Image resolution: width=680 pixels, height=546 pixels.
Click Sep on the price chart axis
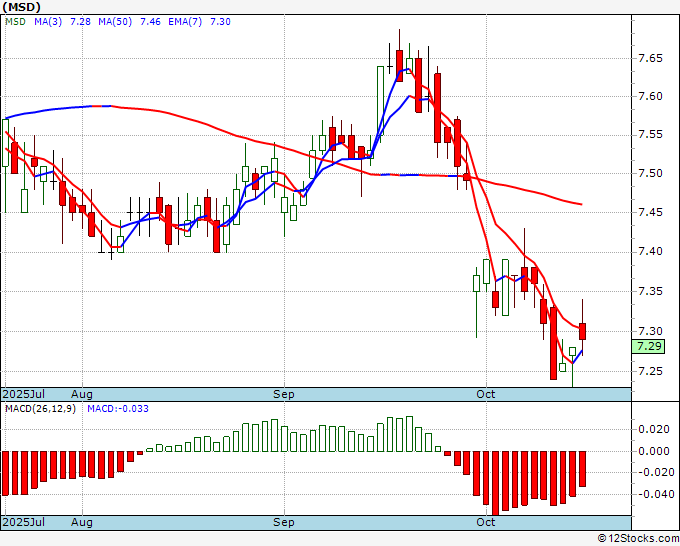284,394
